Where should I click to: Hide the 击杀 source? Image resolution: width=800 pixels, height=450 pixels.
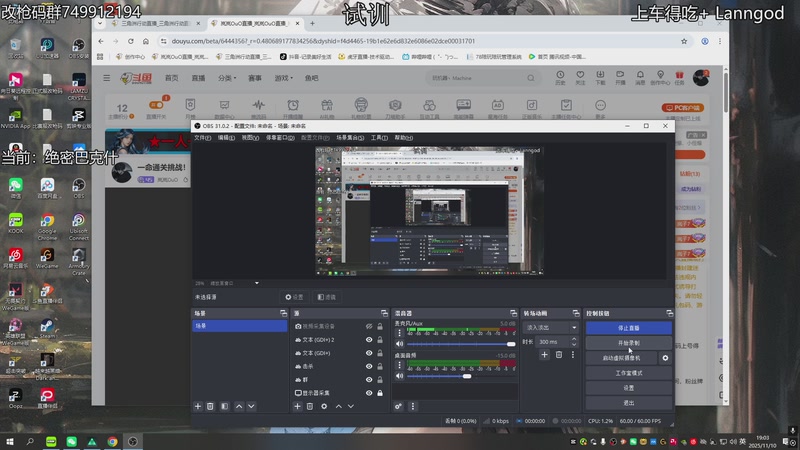[369, 366]
